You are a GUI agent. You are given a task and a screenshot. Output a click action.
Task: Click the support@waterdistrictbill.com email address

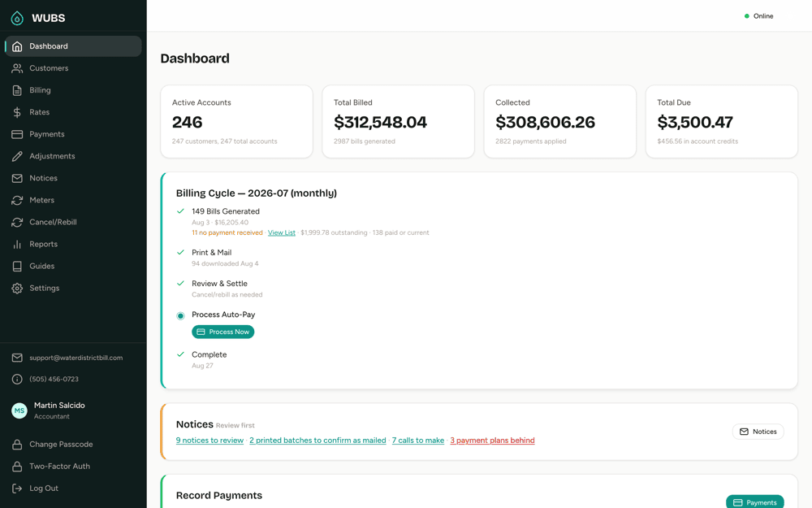coord(76,358)
